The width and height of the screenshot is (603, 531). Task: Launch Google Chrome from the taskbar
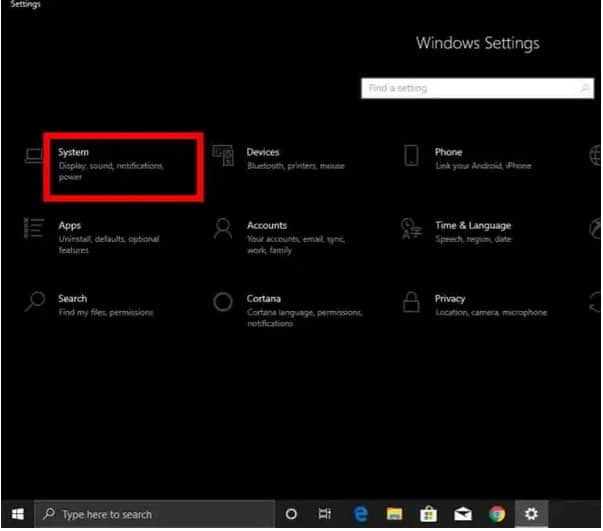coord(497,514)
